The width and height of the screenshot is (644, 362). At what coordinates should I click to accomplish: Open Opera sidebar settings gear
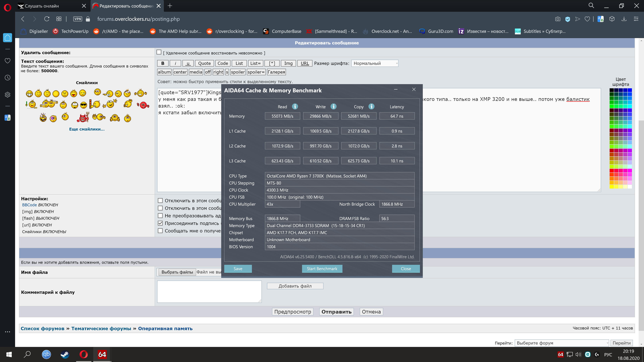coord(8,95)
